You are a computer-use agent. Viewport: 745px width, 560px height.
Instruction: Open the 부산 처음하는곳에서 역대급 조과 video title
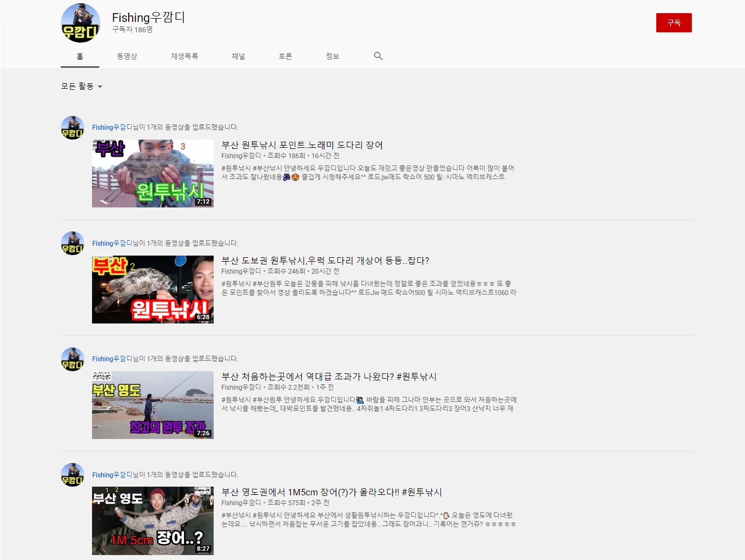tap(329, 377)
